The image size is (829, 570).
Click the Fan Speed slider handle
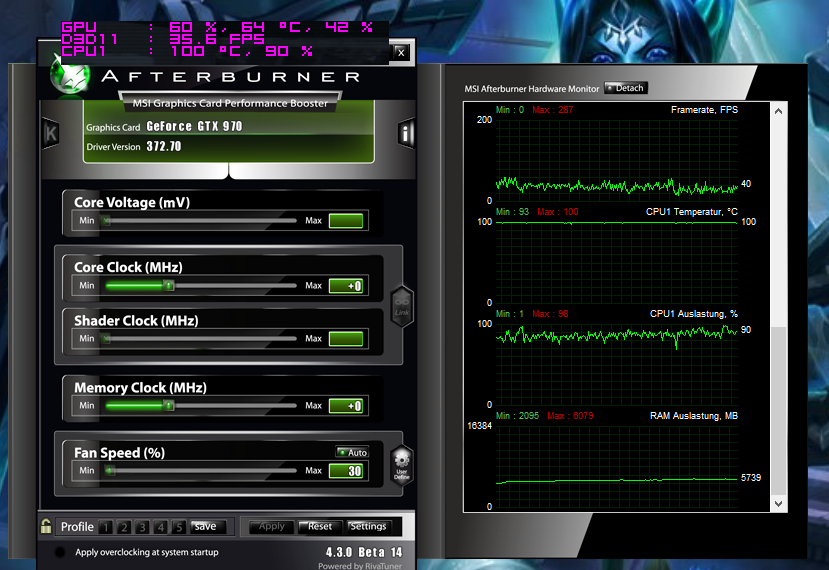tap(109, 471)
